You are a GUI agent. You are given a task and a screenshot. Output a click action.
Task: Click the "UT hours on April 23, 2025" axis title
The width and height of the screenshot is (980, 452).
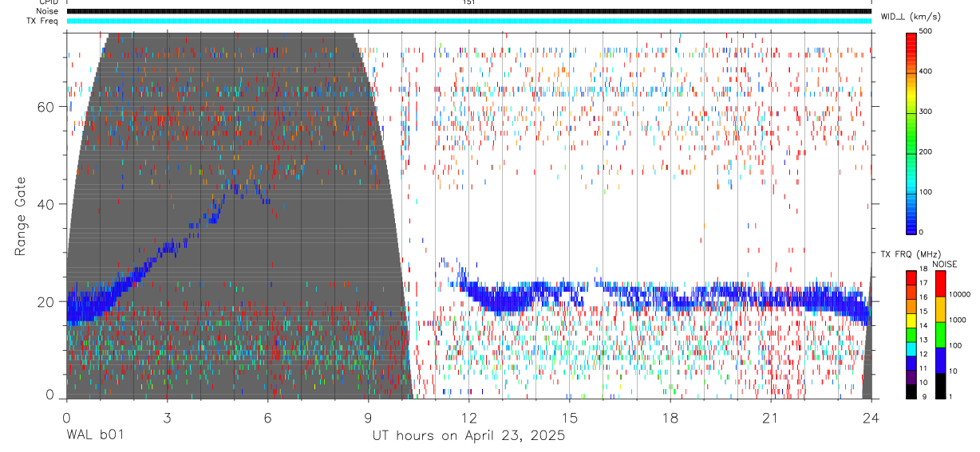[468, 436]
